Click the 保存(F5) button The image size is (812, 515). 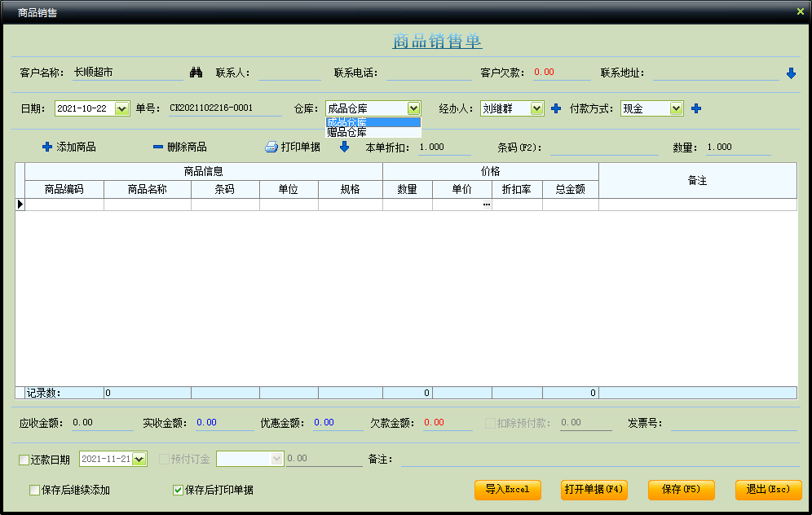681,490
